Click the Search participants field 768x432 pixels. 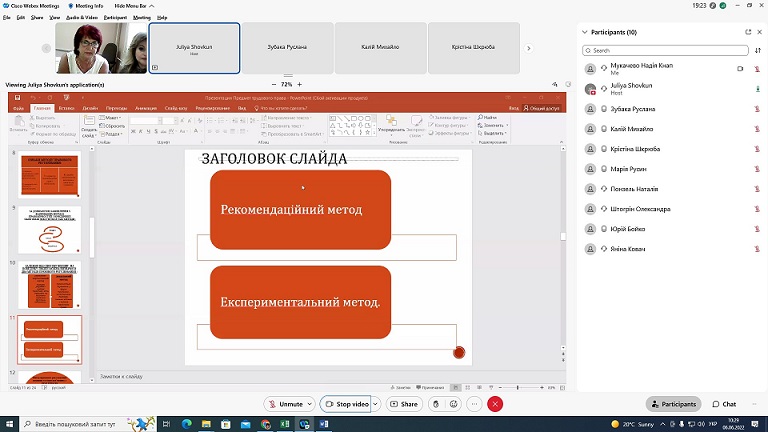click(x=665, y=50)
